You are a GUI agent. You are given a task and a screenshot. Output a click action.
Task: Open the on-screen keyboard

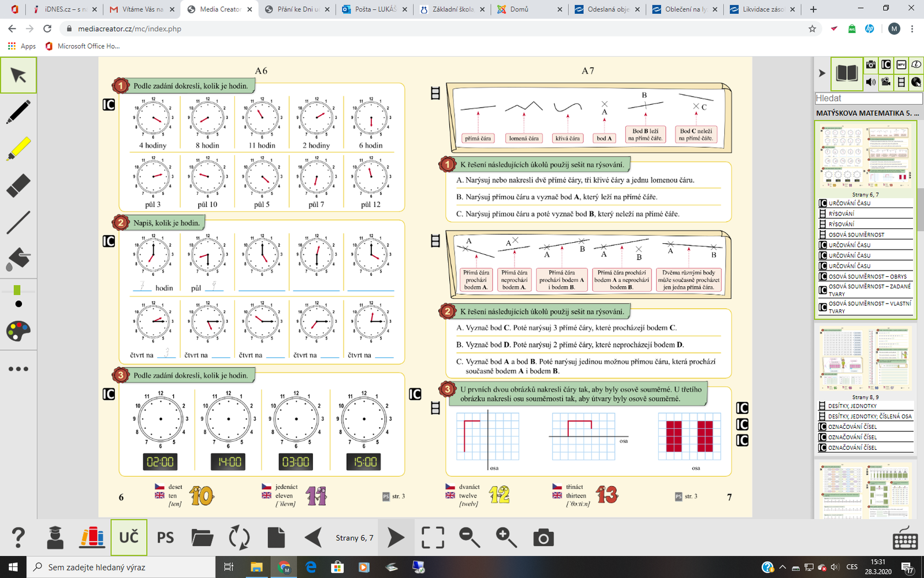(905, 538)
